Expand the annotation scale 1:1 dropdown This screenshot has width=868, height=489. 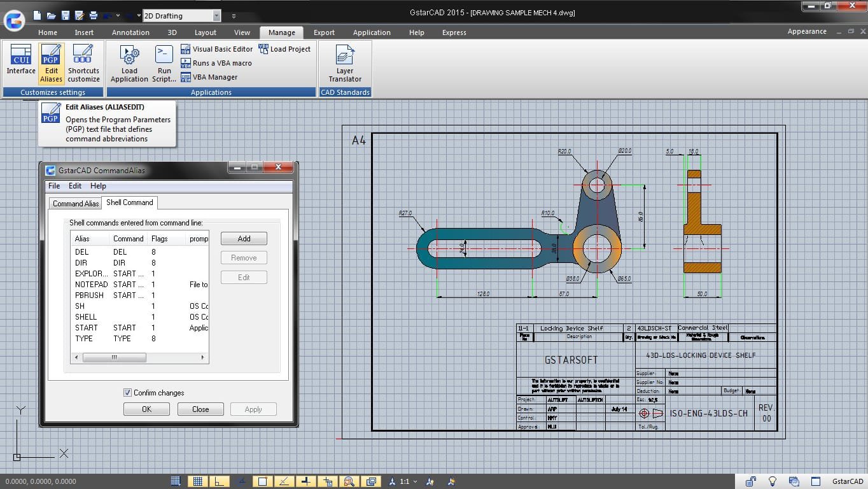[415, 482]
